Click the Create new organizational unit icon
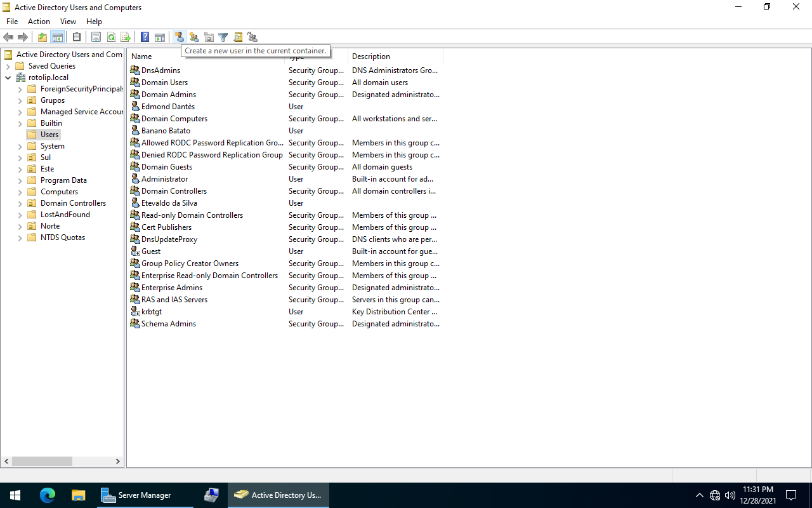The image size is (812, 508). [x=209, y=37]
